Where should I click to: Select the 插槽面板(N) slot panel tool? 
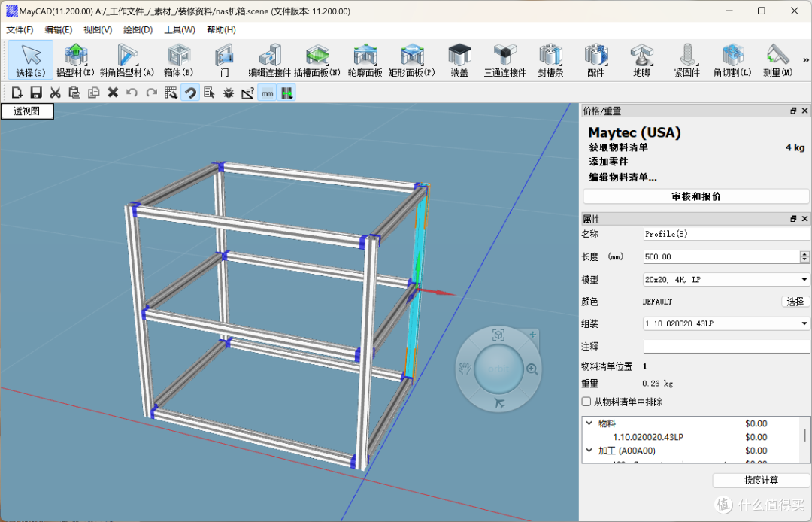coord(317,60)
